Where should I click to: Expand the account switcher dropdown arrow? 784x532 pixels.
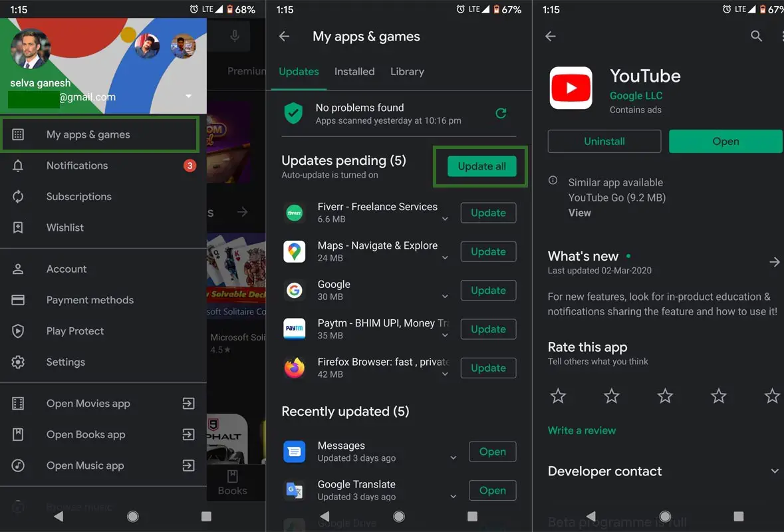tap(188, 96)
